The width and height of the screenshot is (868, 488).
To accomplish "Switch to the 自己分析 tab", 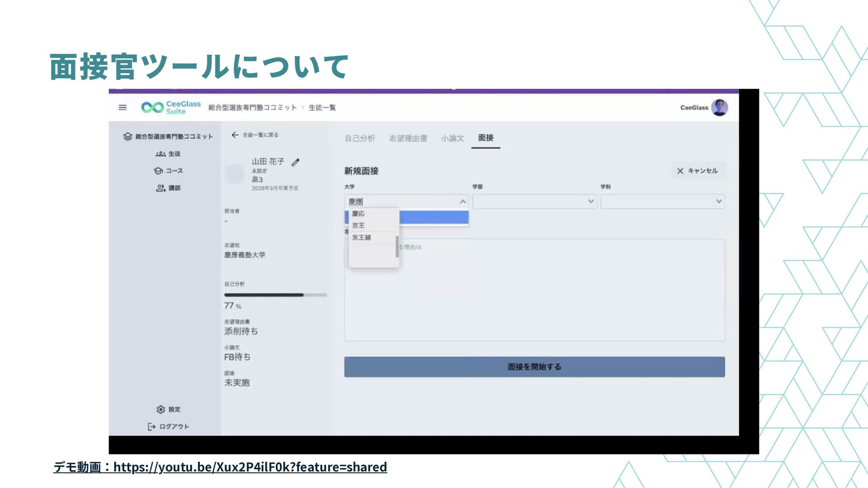I will [x=360, y=138].
